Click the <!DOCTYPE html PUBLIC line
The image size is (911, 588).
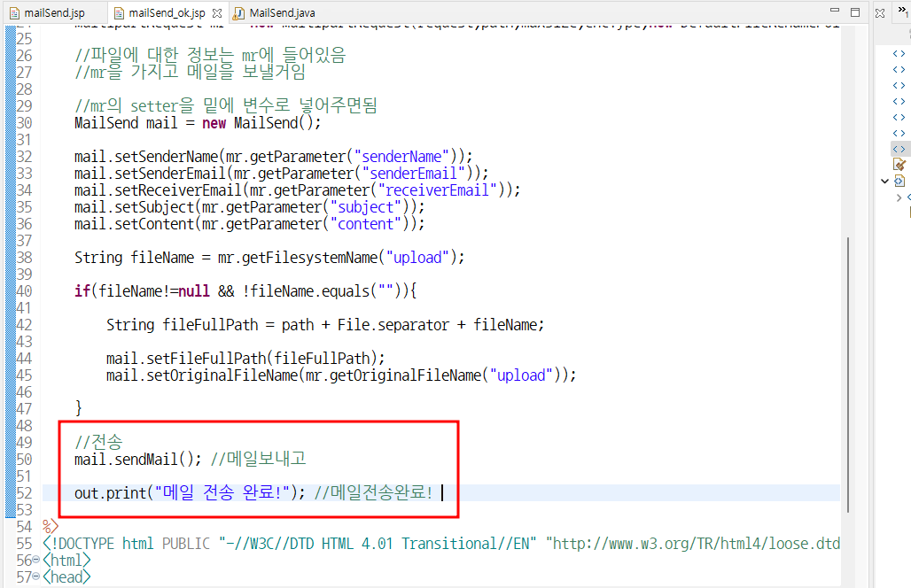pos(441,544)
